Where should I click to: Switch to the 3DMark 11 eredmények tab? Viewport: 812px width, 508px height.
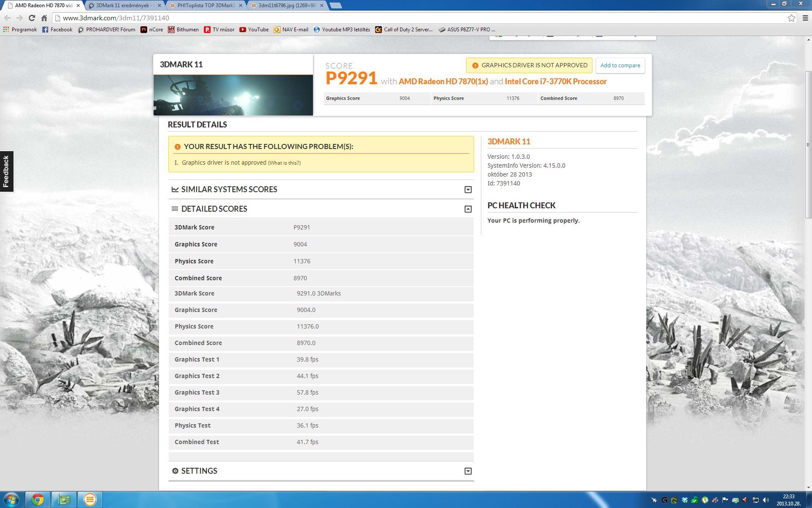coord(123,6)
